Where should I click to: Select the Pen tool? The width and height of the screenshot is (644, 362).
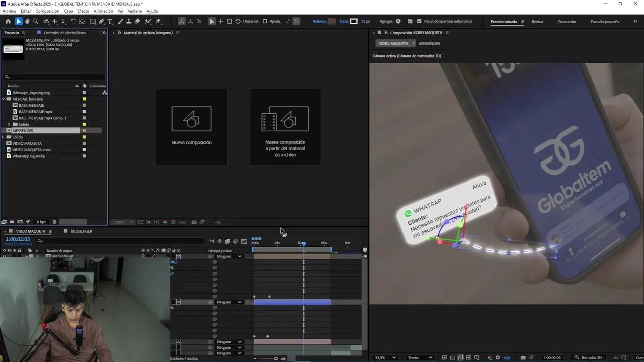(x=102, y=21)
